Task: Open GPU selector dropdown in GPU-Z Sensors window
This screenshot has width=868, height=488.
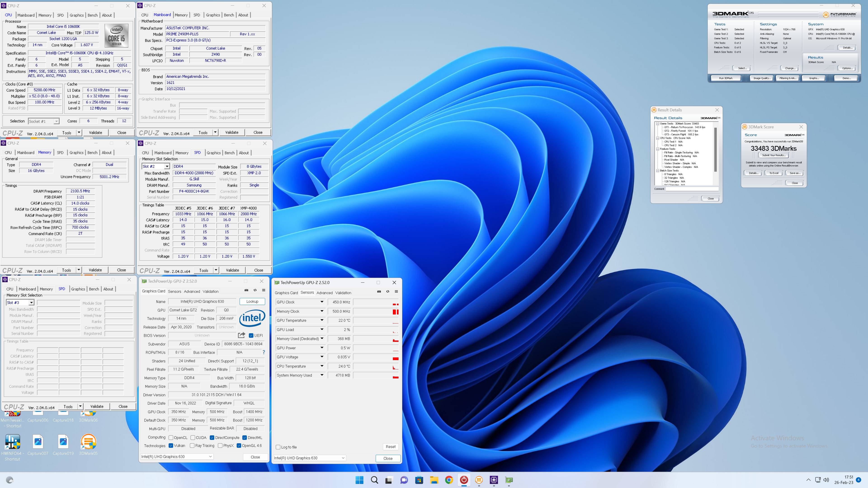Action: tap(309, 458)
